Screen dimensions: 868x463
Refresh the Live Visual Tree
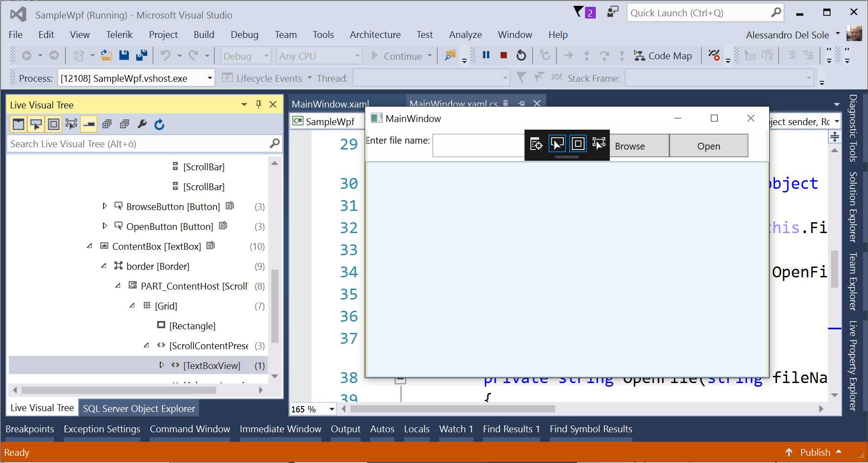[159, 124]
